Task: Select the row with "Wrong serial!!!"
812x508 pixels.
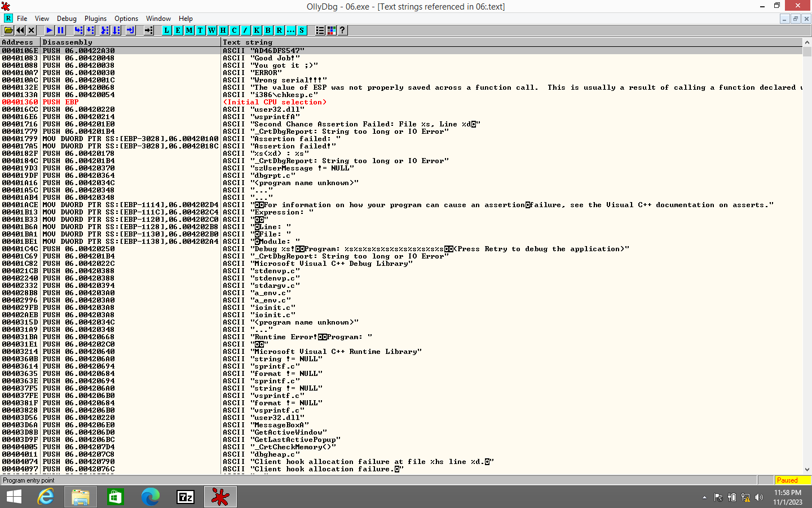Action: [x=401, y=80]
